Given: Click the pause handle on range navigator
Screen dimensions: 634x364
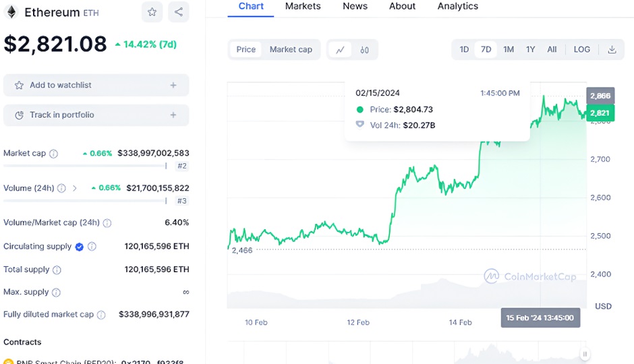Looking at the screenshot, I should point(585,355).
